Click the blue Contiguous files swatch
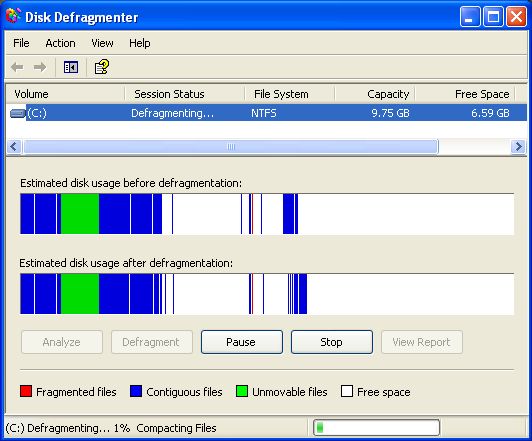Screen dimensions: 532x441 tap(136, 391)
